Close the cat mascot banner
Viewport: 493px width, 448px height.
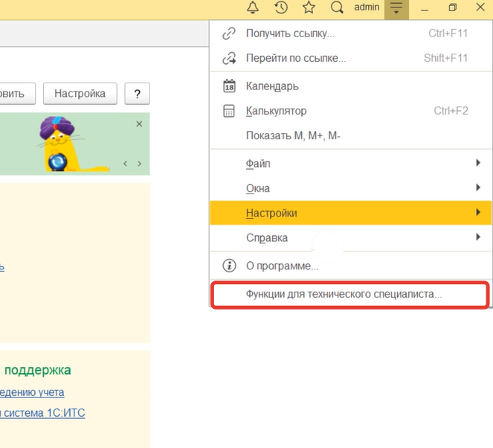coord(139,124)
